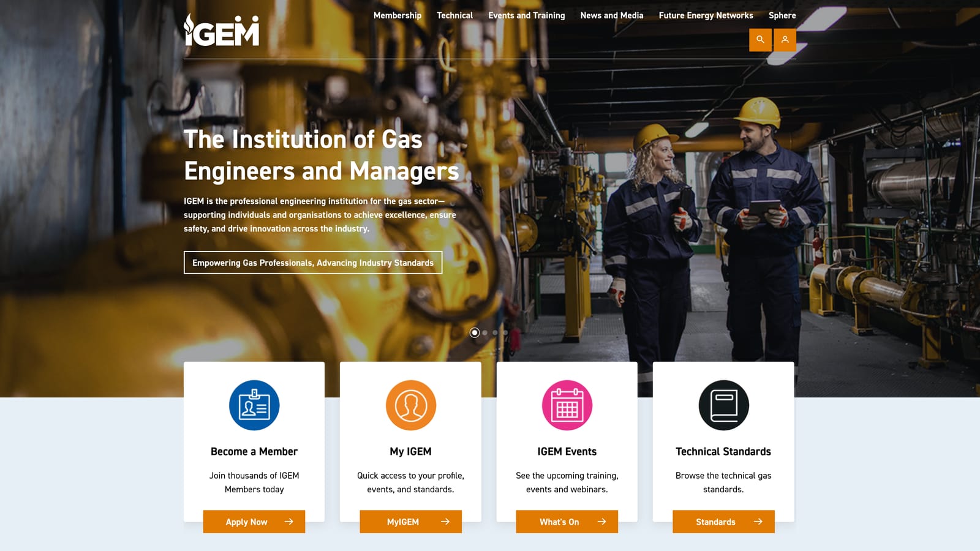Open Events and Training menu
Screen dimensions: 980x551
tap(527, 15)
